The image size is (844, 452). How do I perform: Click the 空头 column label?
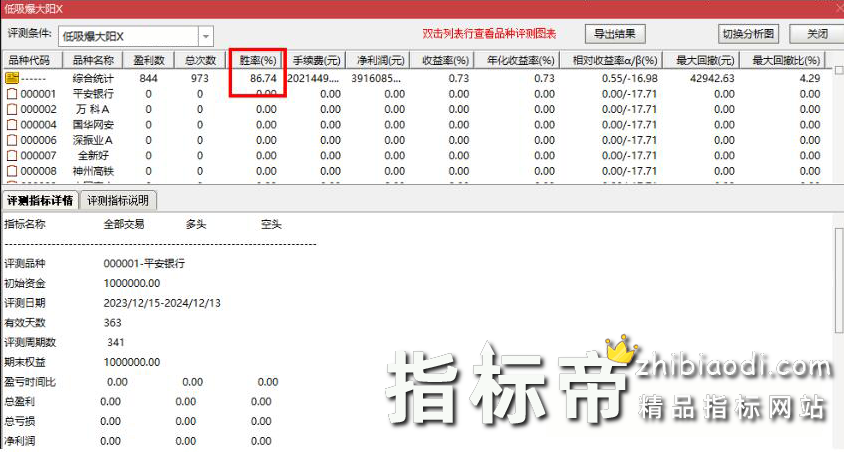271,224
